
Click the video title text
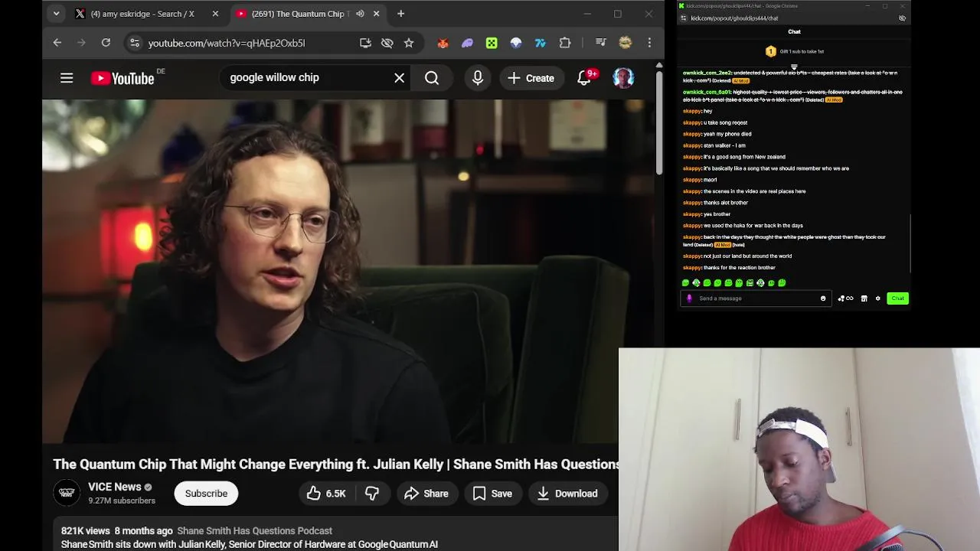tap(336, 465)
